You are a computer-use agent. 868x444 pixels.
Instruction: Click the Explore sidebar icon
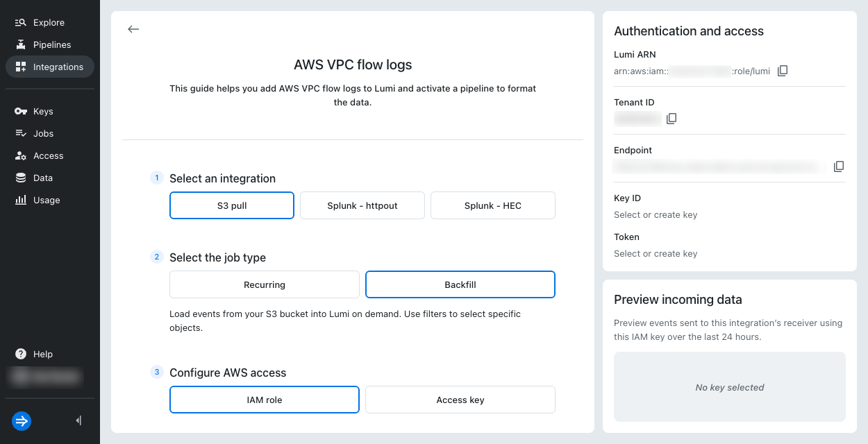tap(21, 22)
